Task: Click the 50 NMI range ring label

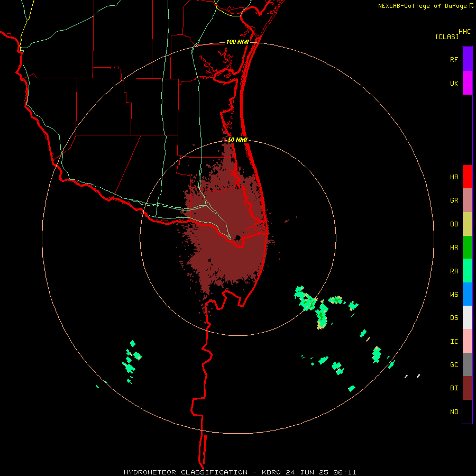Action: coord(237,140)
